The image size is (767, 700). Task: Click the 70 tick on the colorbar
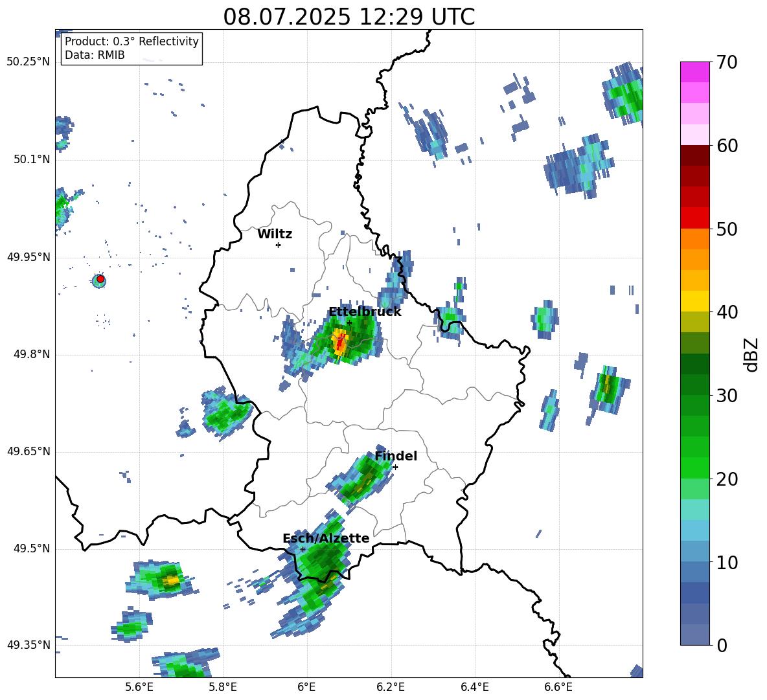tap(727, 62)
